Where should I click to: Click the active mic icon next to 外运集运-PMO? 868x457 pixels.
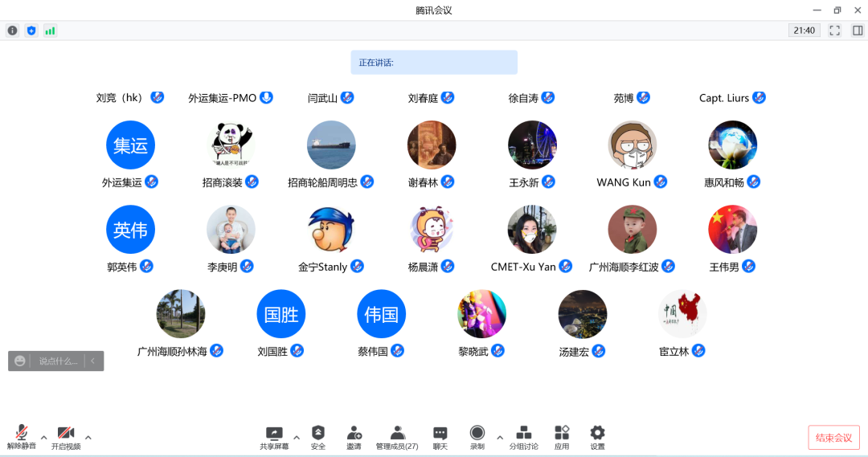(266, 97)
